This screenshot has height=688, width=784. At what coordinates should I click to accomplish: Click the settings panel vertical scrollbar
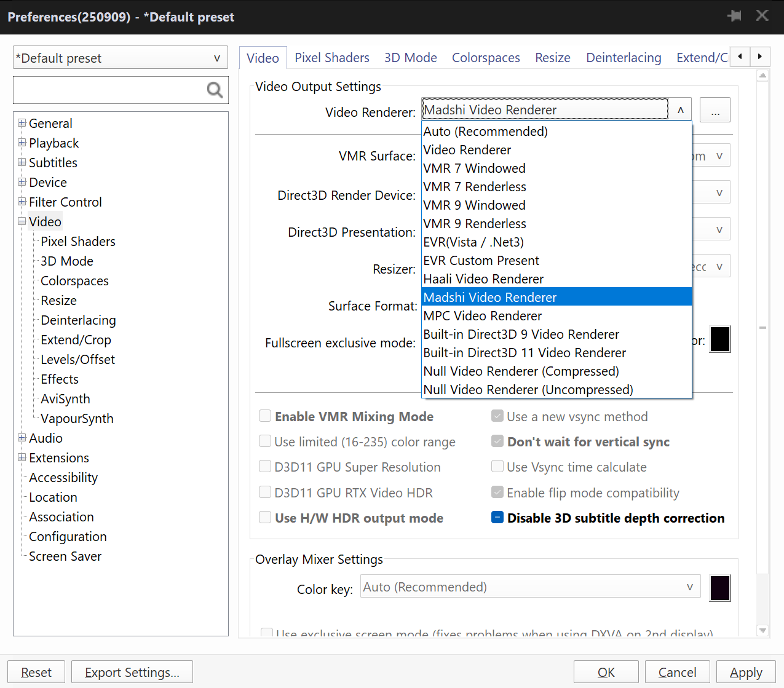(x=762, y=327)
